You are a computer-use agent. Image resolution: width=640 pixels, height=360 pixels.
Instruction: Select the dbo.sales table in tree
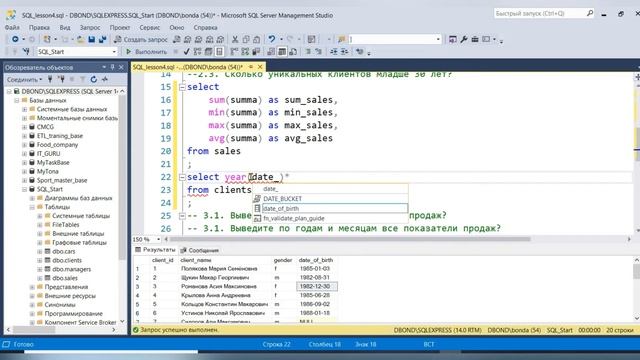[64, 278]
